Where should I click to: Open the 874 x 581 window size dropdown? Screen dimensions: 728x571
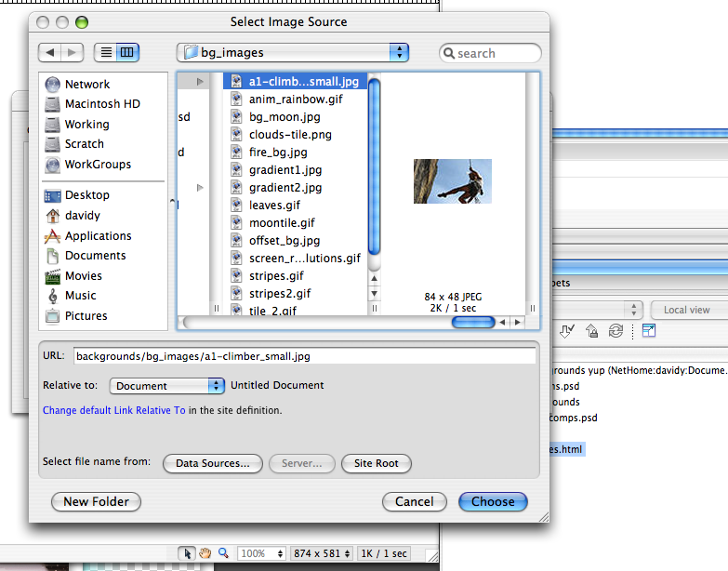(x=322, y=553)
